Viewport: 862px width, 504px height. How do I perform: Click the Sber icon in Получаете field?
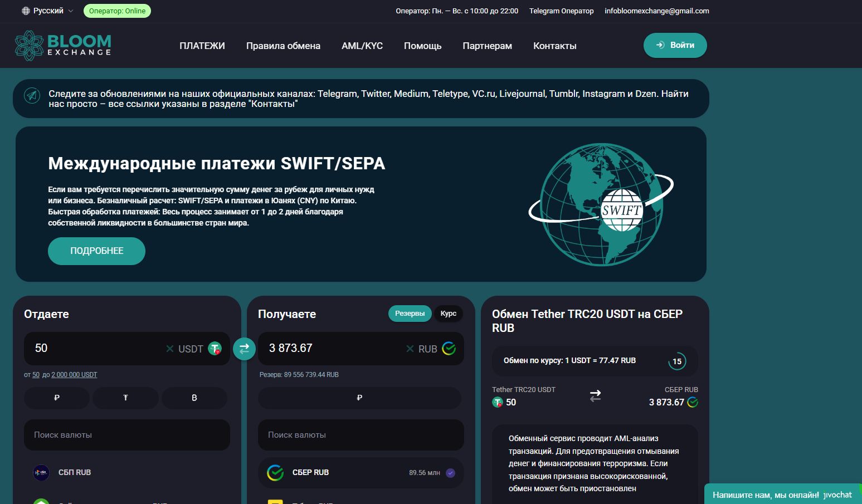[x=449, y=349]
